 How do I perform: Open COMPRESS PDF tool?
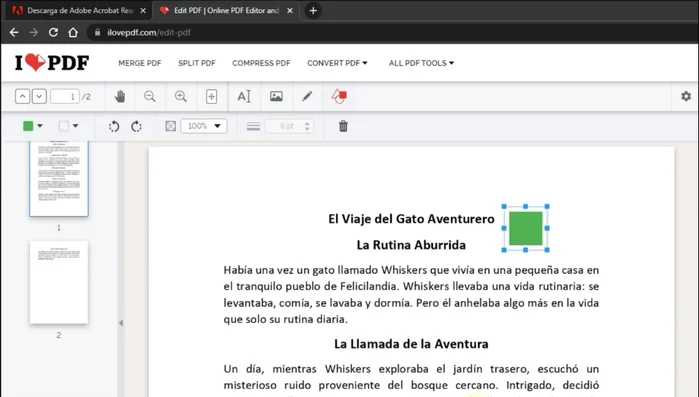(x=261, y=63)
